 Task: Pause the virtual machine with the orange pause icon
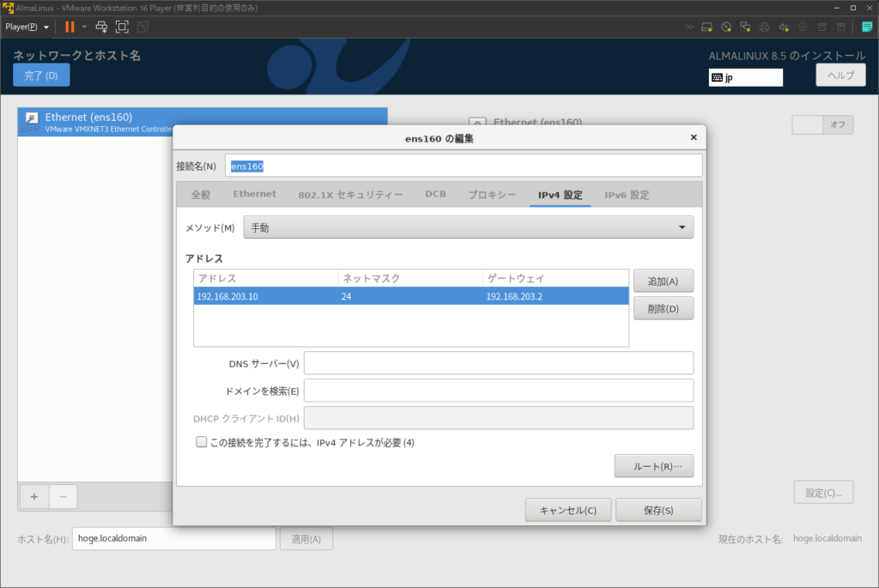(70, 27)
